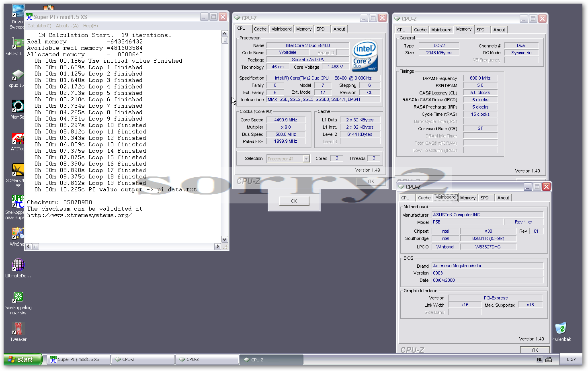Click Super PI vertical scrollbar up arrow
Viewport: 588px width, 371px height.
point(225,34)
